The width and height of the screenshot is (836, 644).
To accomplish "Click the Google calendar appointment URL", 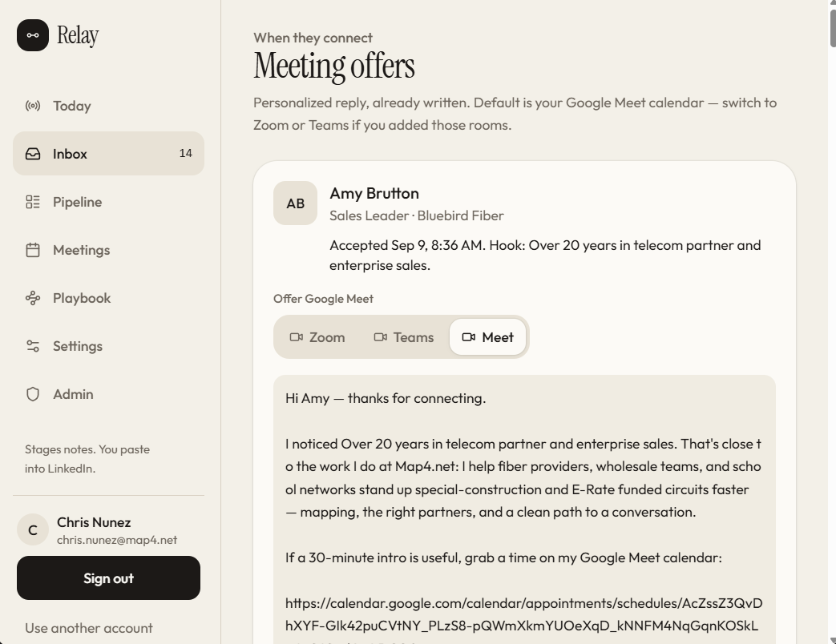I will pyautogui.click(x=523, y=614).
